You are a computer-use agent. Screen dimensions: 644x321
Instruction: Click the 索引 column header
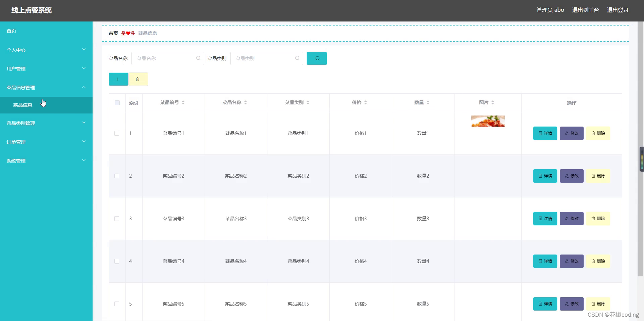pos(134,103)
